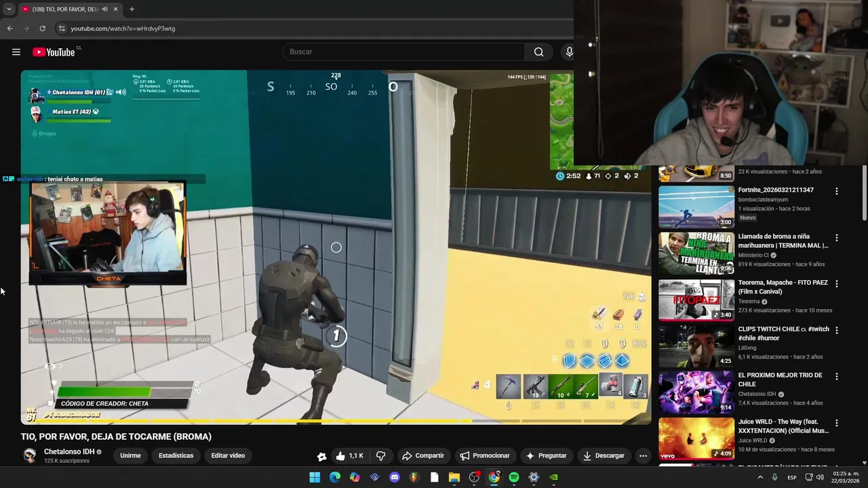
Task: Open File Explorer from taskbar
Action: click(454, 477)
